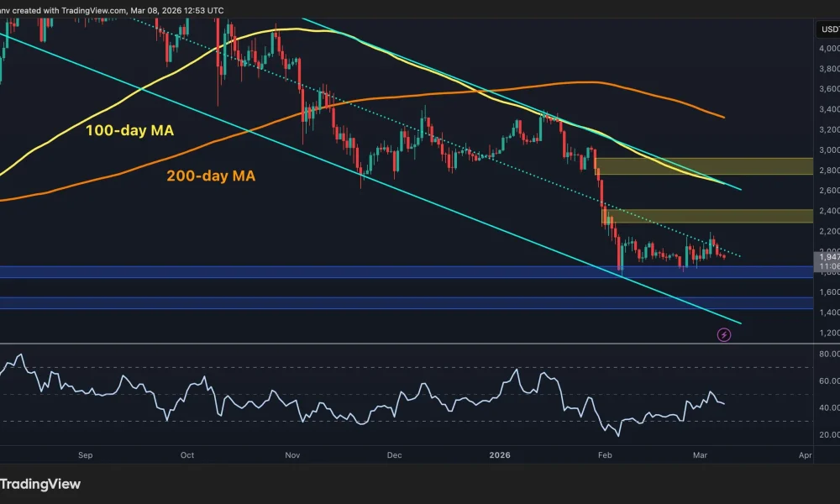840x504 pixels.
Task: Click the 1,600 label on the price axis
Action: pos(829,291)
